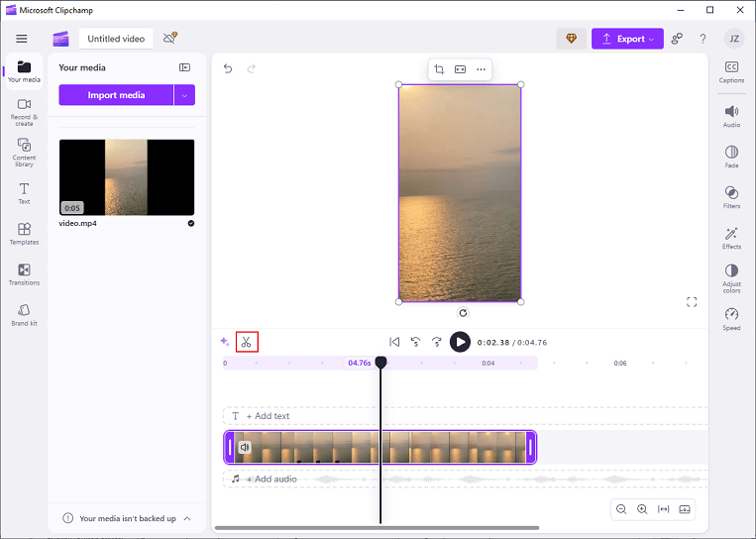Open the hamburger main menu
Viewport: 756px width, 539px height.
22,39
